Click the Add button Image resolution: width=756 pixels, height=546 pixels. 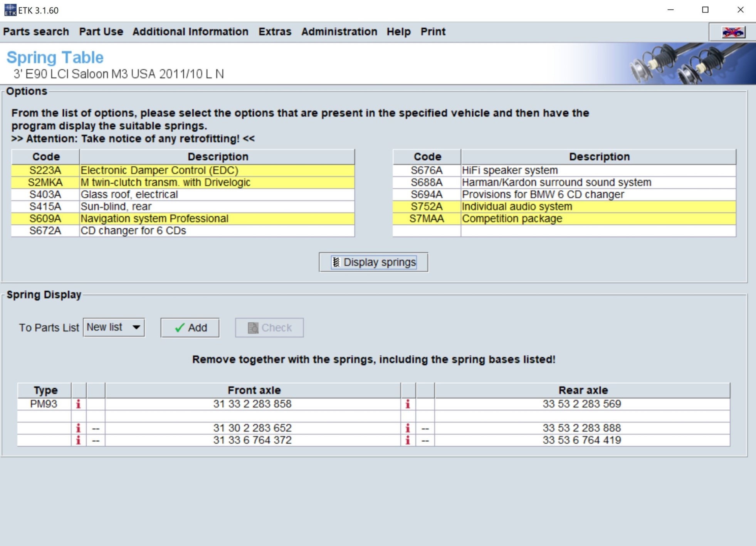click(190, 328)
